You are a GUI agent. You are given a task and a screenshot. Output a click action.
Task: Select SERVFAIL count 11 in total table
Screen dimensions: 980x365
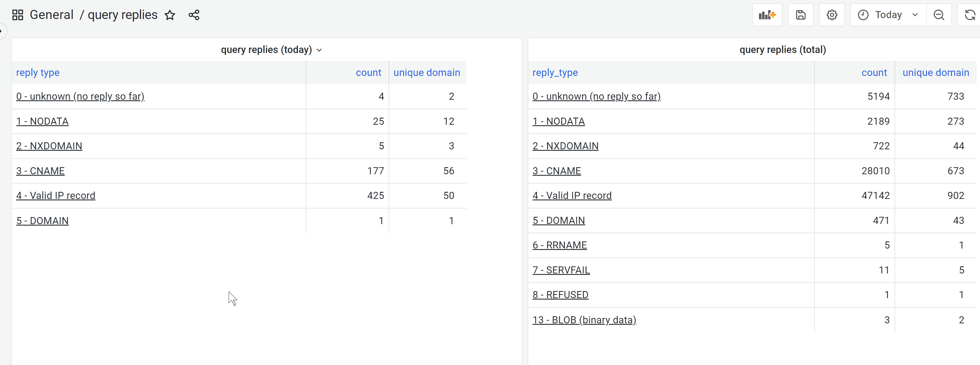(855, 270)
